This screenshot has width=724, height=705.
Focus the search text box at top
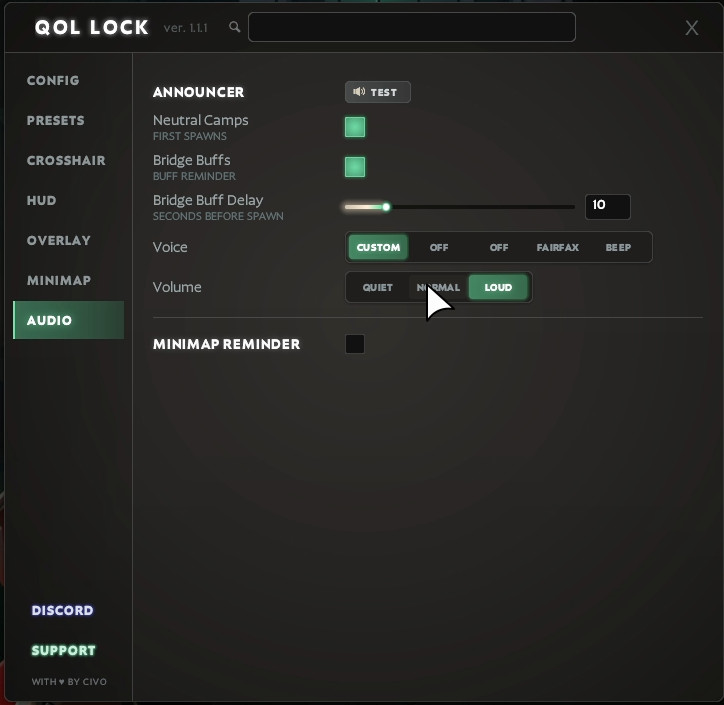[411, 27]
